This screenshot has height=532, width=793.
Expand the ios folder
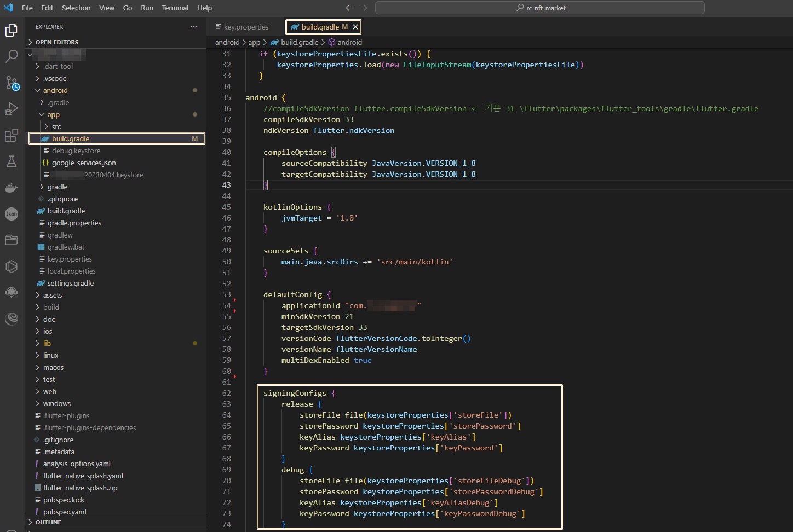pos(48,331)
